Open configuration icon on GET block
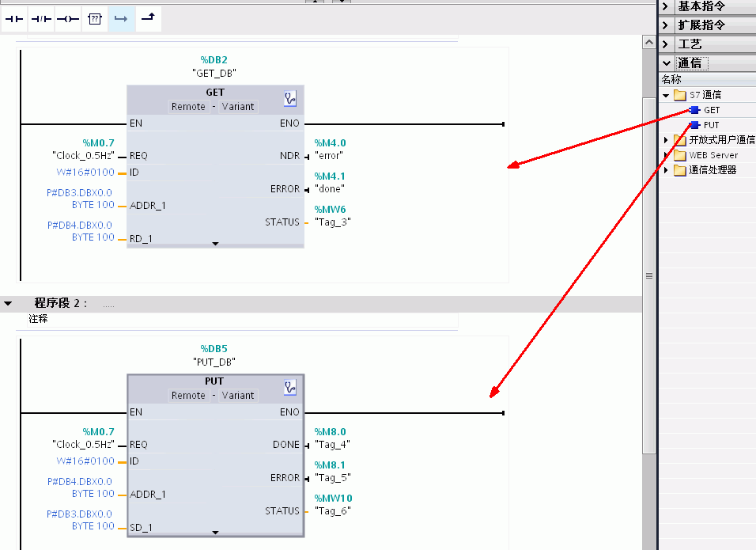This screenshot has height=550, width=756. (290, 99)
